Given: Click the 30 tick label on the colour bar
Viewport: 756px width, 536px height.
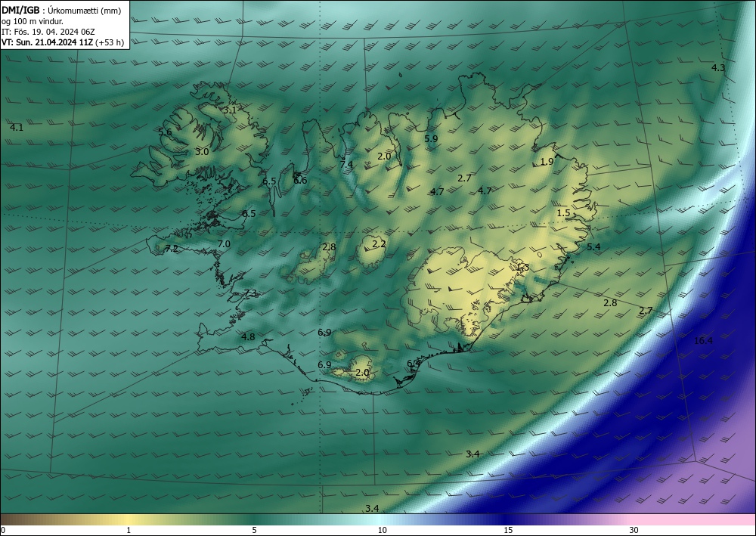Looking at the screenshot, I should tap(634, 530).
